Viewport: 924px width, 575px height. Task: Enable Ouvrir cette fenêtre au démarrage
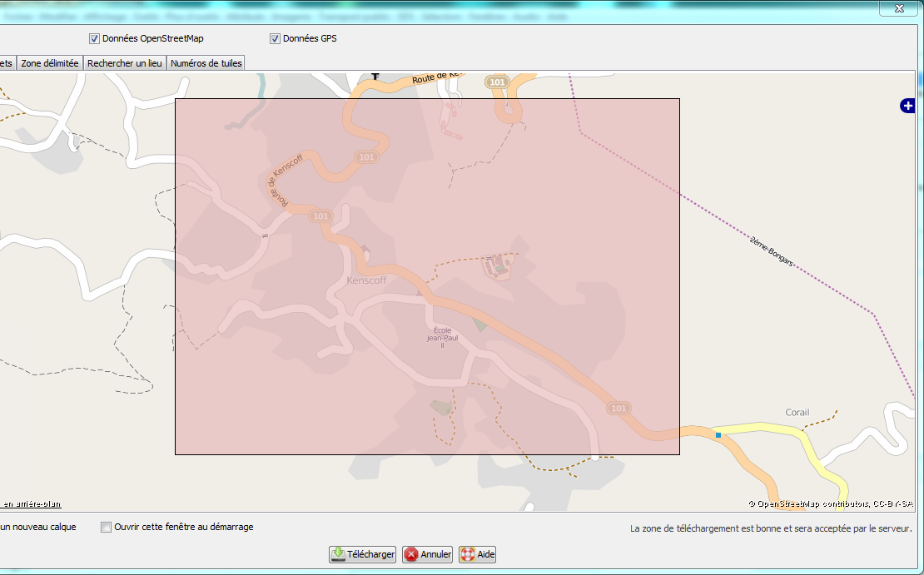tap(106, 527)
